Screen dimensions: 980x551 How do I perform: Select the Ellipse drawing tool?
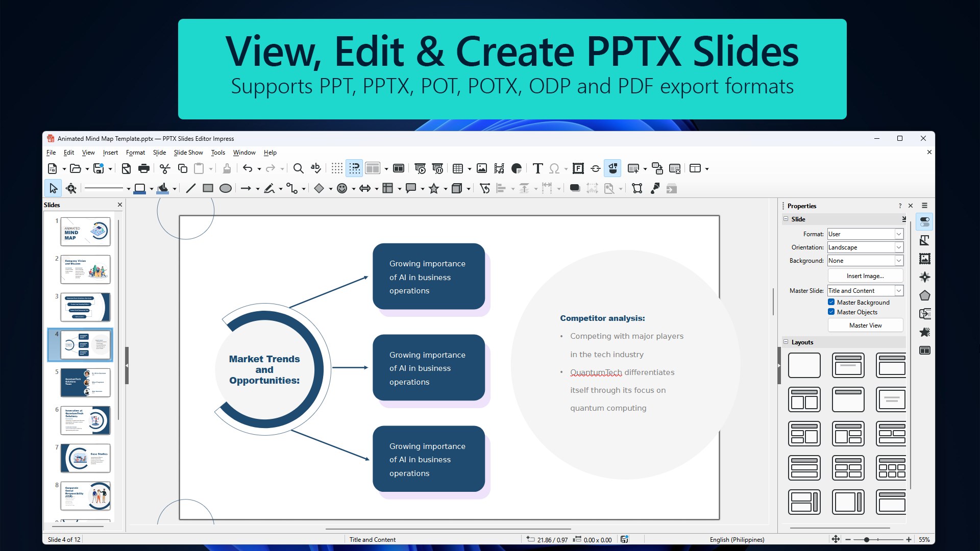pos(225,188)
